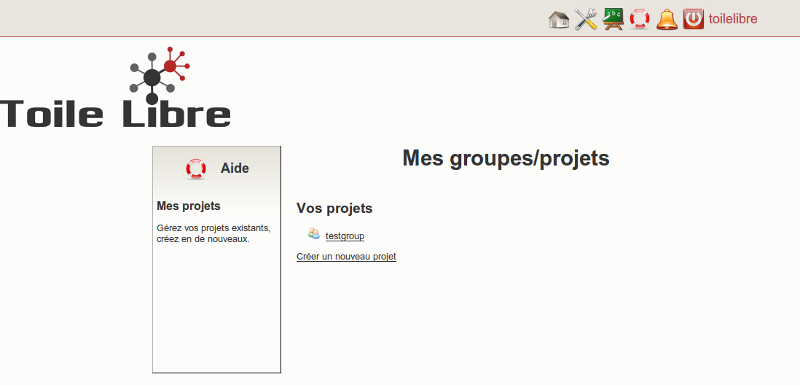
Task: Select the Aide panel heading
Action: (235, 168)
